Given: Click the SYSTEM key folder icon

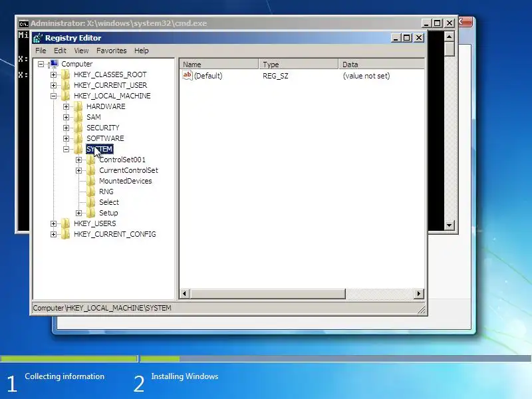Looking at the screenshot, I should click(x=78, y=149).
